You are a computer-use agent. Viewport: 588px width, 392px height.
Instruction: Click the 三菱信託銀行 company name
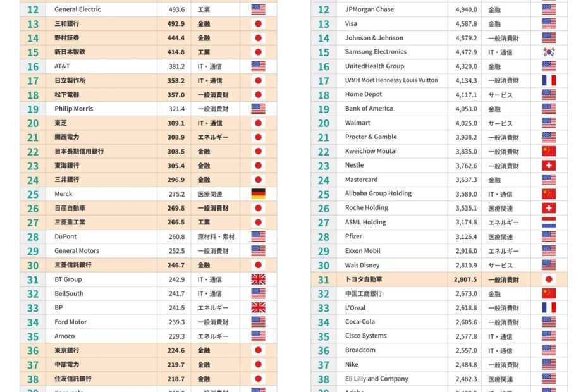(x=73, y=265)
